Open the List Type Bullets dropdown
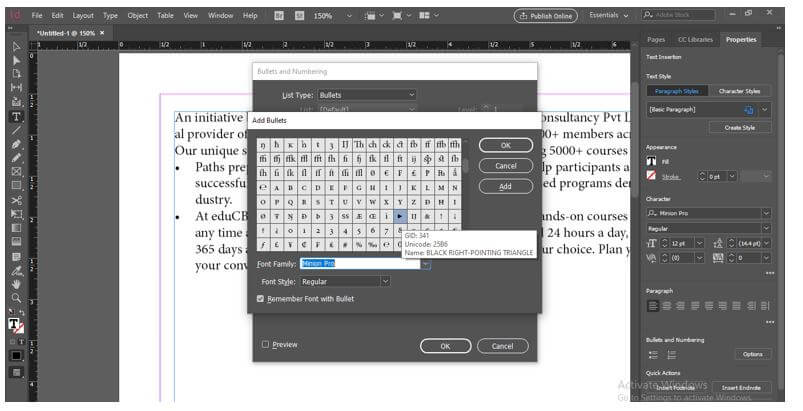 (367, 95)
